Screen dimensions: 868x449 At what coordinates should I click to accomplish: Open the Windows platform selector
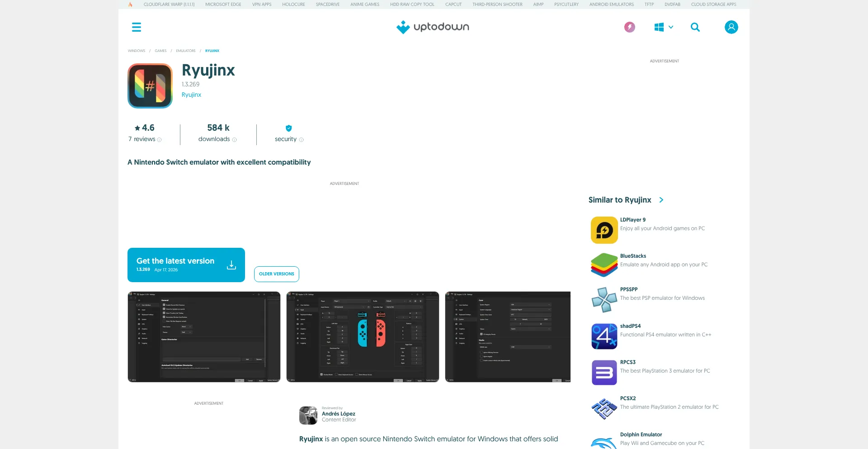click(x=664, y=27)
